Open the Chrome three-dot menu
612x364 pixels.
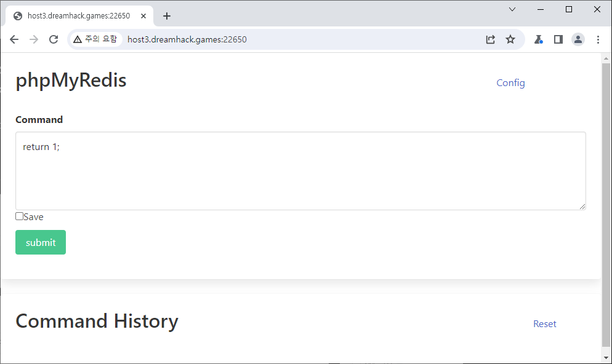pos(598,39)
